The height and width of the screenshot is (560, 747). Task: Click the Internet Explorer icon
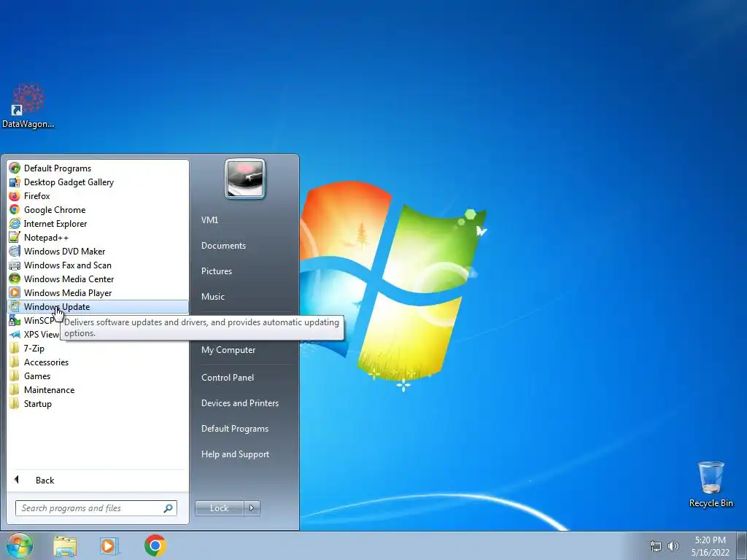click(15, 223)
